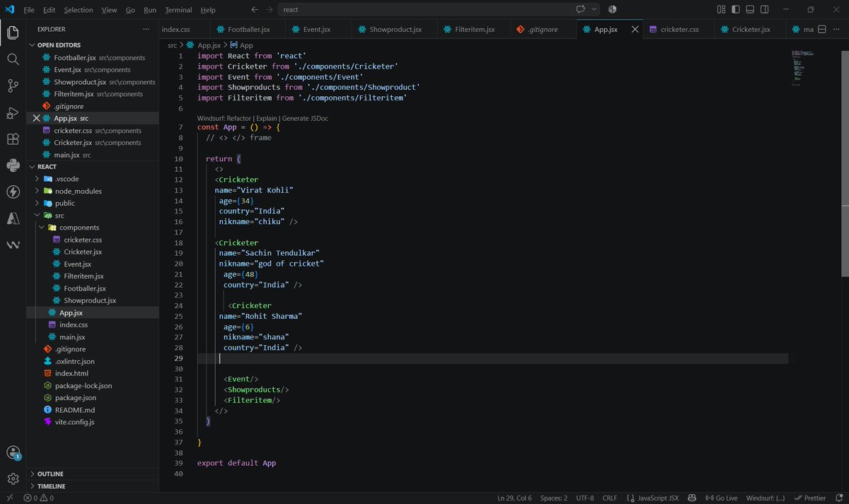Open notifications bell in status bar
849x504 pixels.
point(839,498)
